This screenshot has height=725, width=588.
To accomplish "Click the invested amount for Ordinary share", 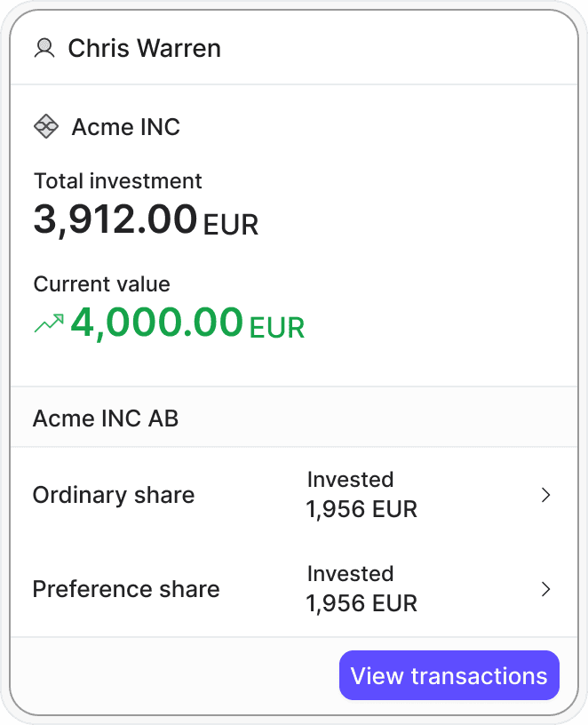I will pos(362,510).
